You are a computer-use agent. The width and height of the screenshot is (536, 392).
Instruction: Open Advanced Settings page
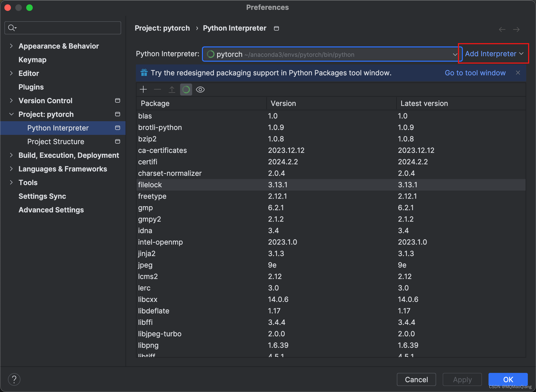click(x=51, y=210)
